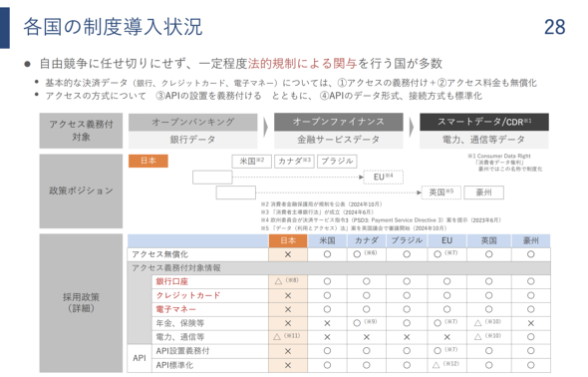Click the 英国 table column header
The height and width of the screenshot is (377, 588).
pyautogui.click(x=488, y=240)
